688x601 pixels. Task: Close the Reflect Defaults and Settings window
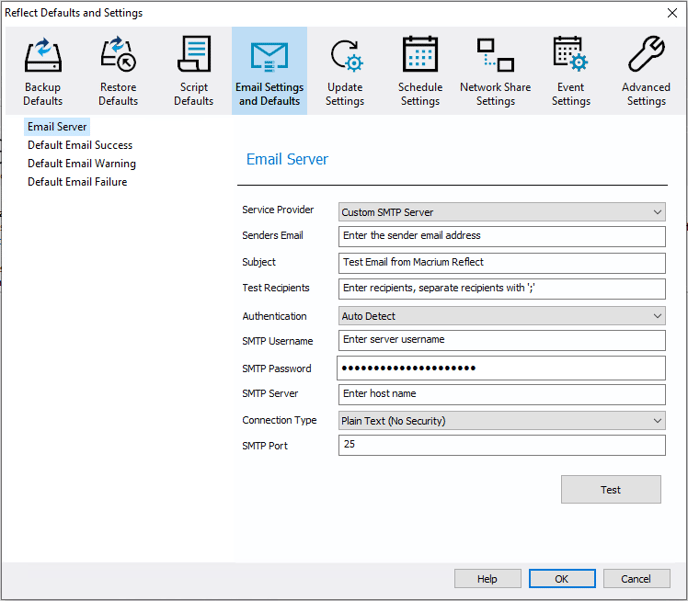(672, 13)
